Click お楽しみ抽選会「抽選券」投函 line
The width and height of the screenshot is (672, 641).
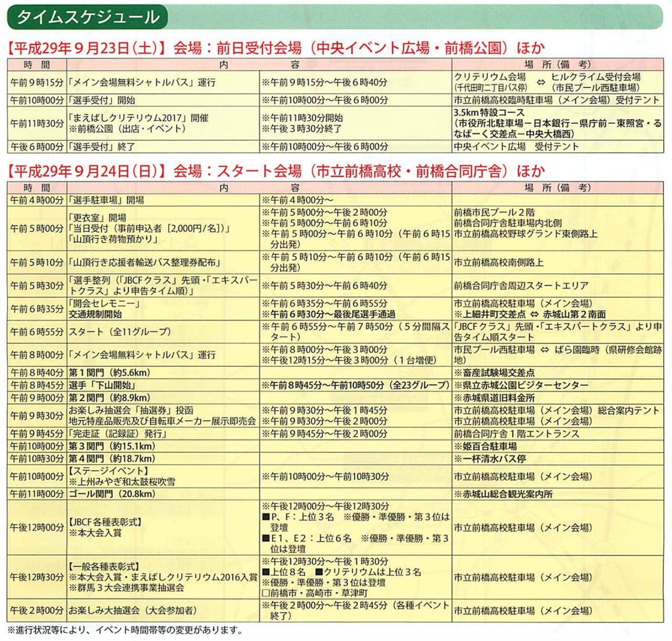[131, 411]
